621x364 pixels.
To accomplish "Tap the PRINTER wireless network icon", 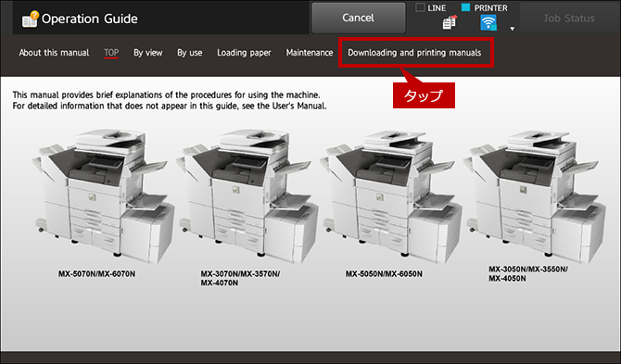I will pyautogui.click(x=488, y=22).
